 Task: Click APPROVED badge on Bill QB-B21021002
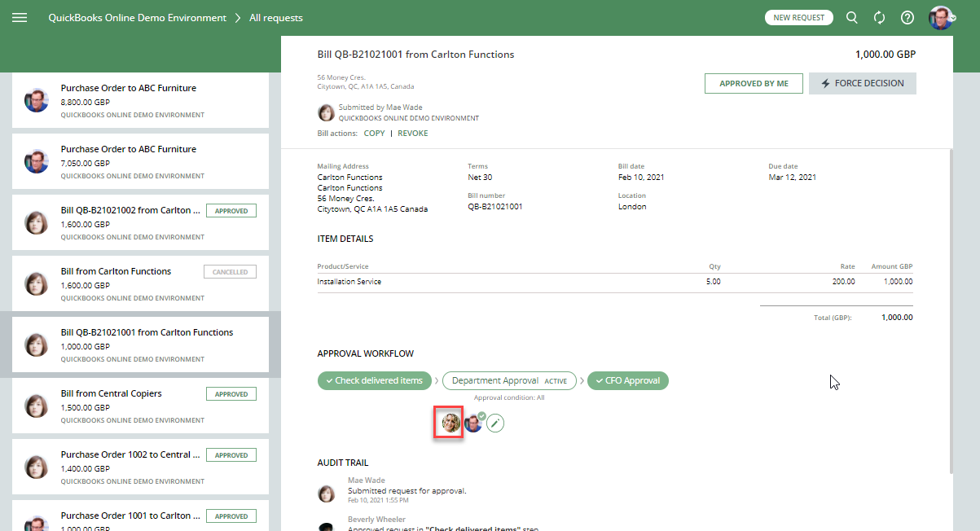pyautogui.click(x=231, y=211)
